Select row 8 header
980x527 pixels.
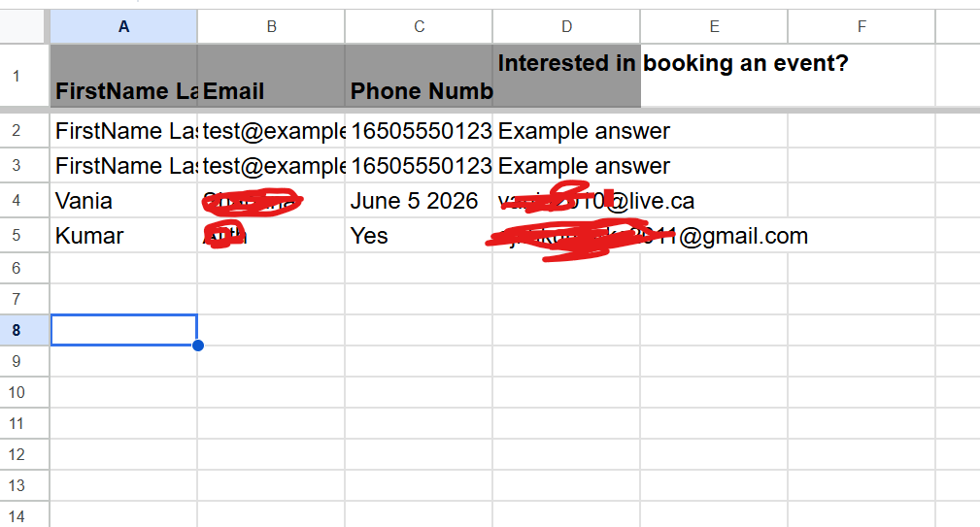[x=17, y=330]
